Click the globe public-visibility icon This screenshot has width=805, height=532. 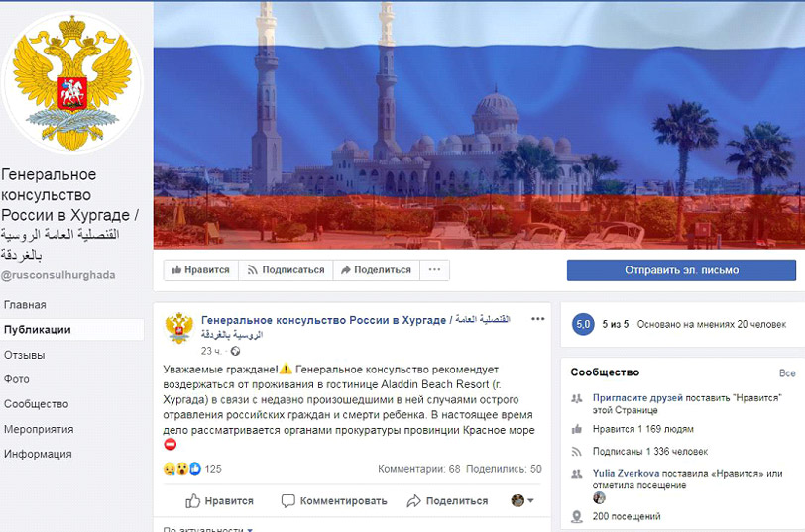point(235,351)
